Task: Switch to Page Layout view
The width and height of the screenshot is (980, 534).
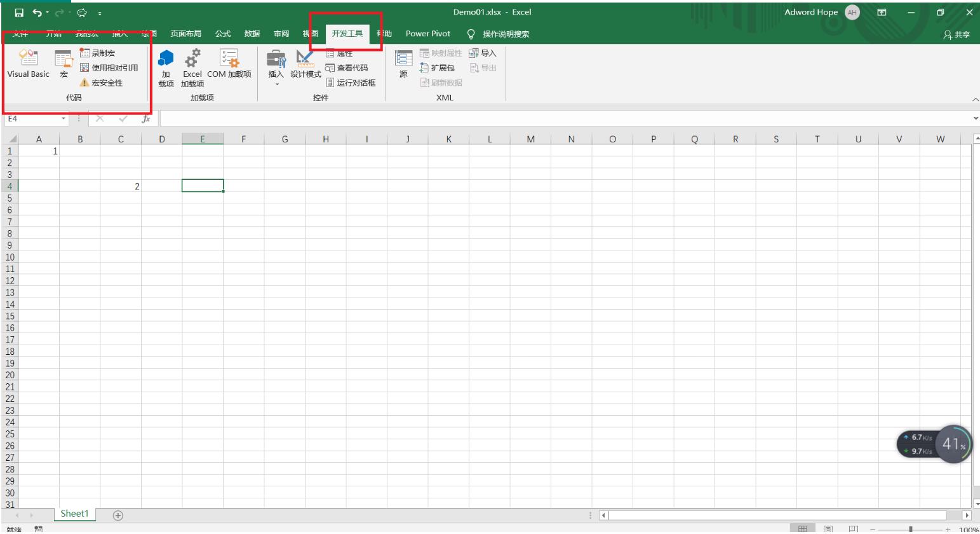Action: [829, 529]
